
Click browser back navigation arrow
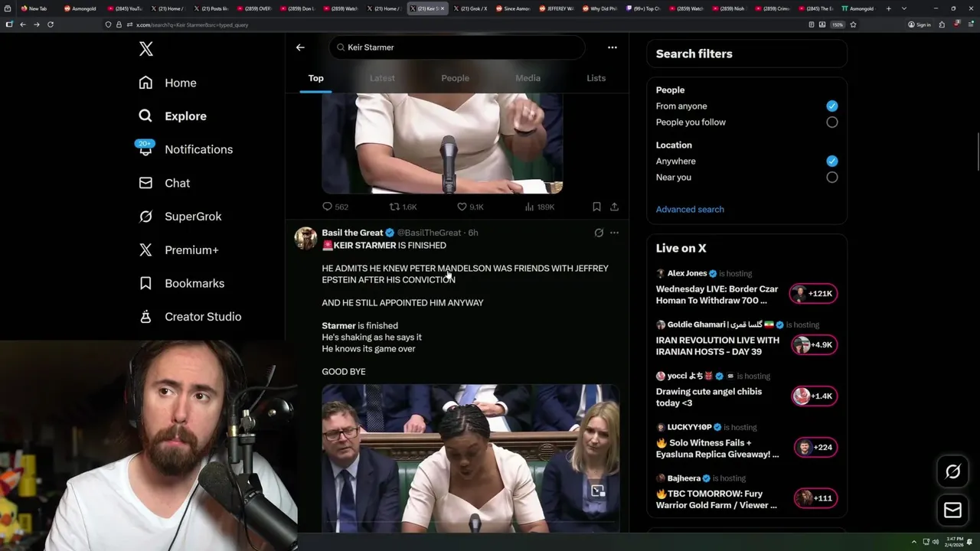23,24
